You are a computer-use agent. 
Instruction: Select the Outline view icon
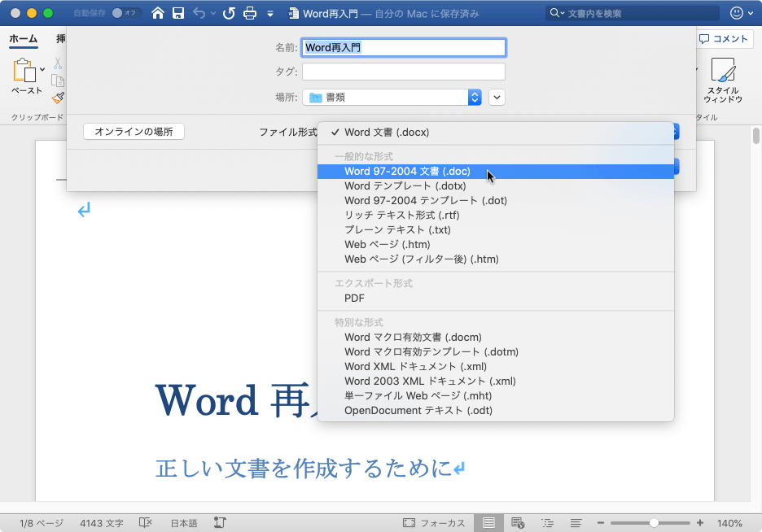point(547,523)
